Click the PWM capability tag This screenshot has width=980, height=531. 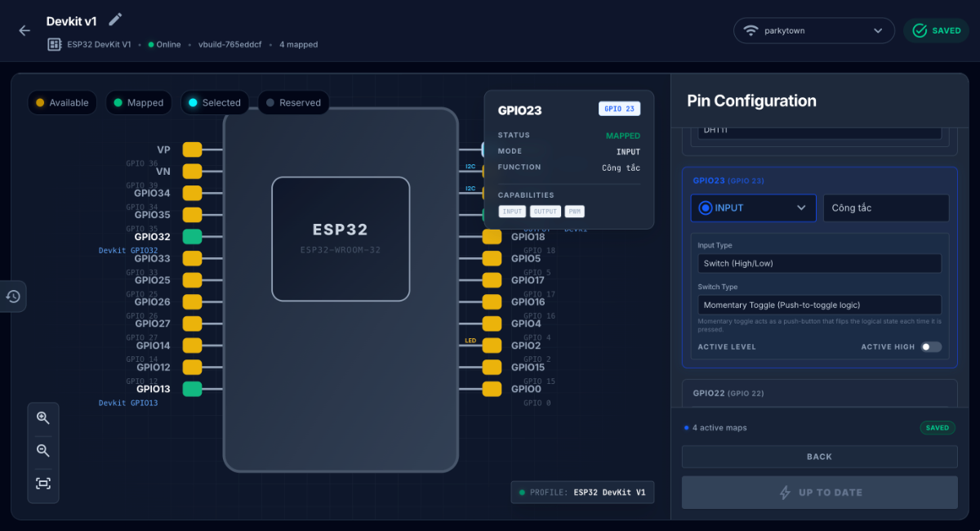tap(575, 212)
